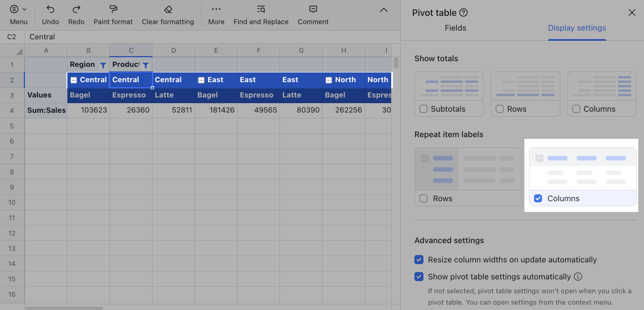Click the Clear formatting eraser icon
This screenshot has height=310, width=644.
168,10
